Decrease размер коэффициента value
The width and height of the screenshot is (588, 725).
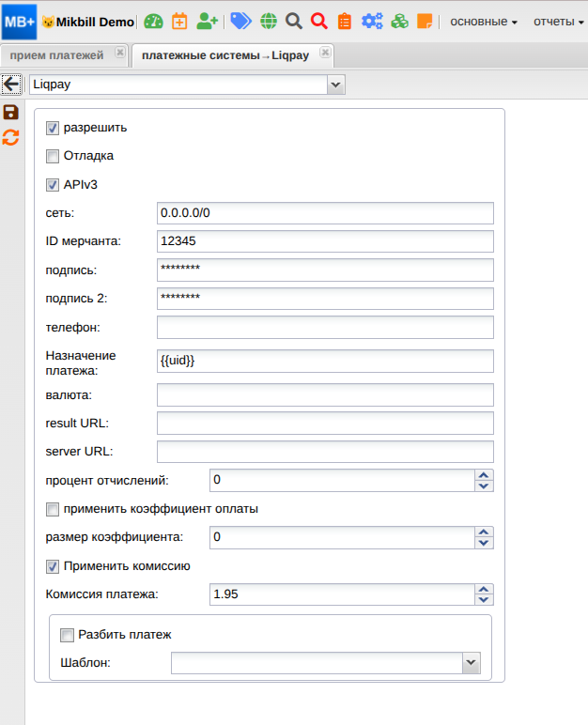[484, 543]
